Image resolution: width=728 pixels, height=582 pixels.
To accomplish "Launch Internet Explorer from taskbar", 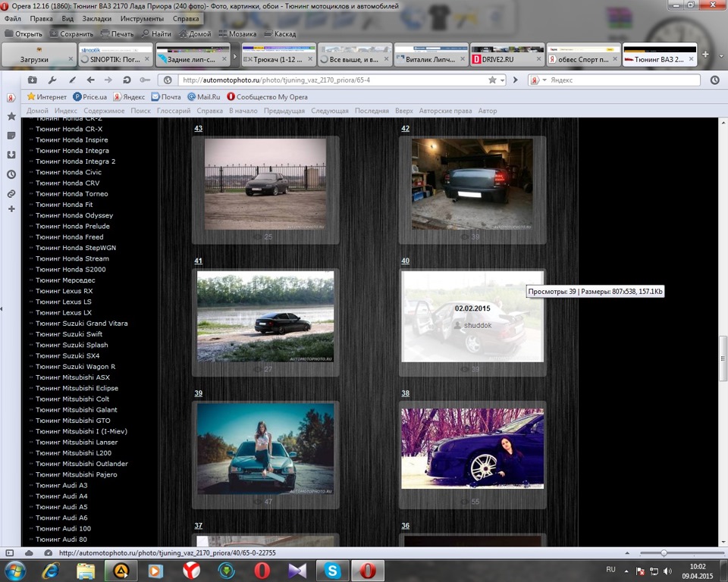I will coord(50,571).
